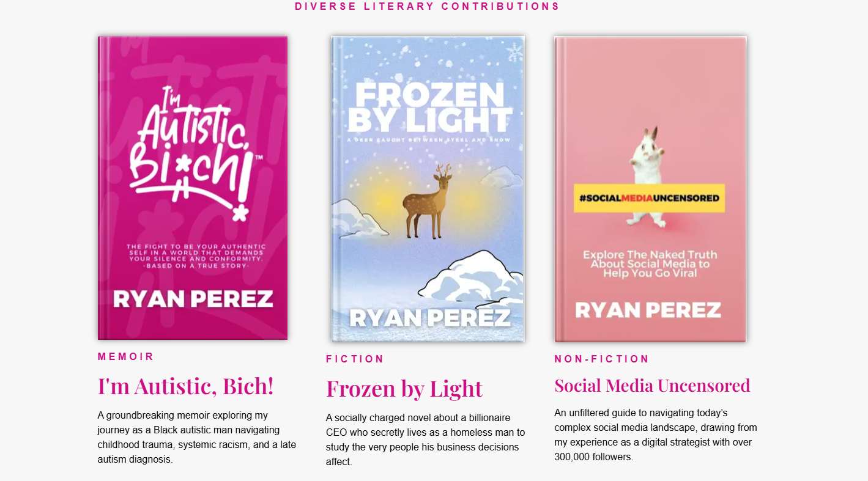Click the flower star mark on magenta cover

(240, 213)
